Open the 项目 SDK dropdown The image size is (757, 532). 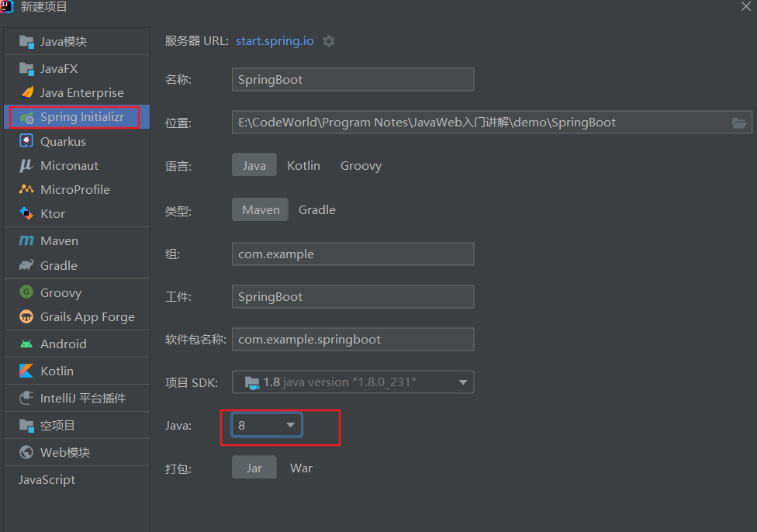[353, 382]
